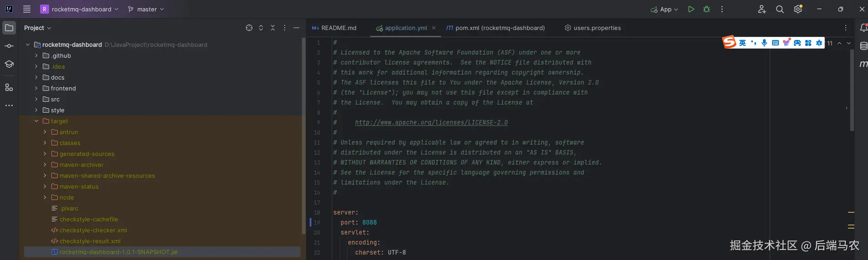
Task: Open Project panel options menu
Action: click(285, 28)
